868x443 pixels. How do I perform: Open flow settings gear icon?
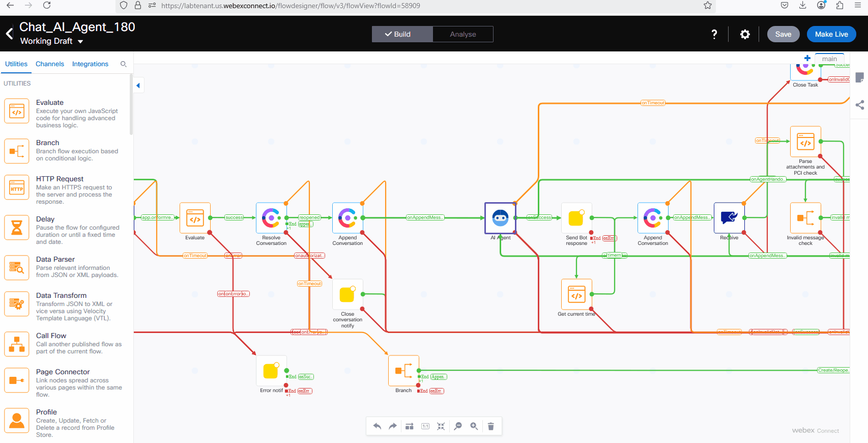point(745,34)
